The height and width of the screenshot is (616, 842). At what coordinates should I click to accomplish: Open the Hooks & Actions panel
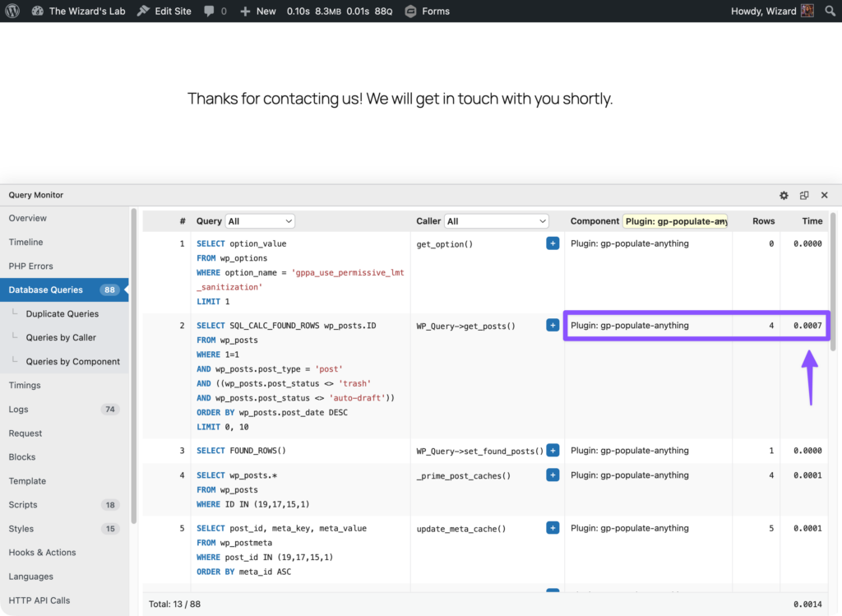[64, 552]
